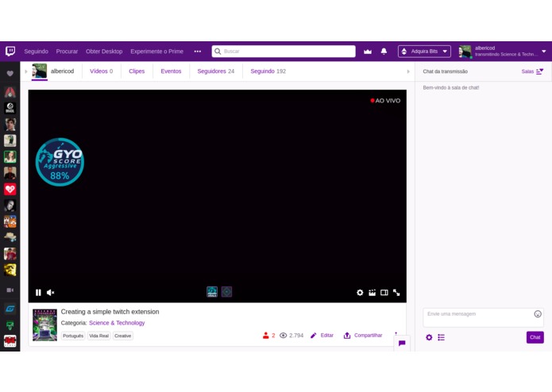
Task: Click the purple chat bubble icon below player
Action: click(402, 343)
